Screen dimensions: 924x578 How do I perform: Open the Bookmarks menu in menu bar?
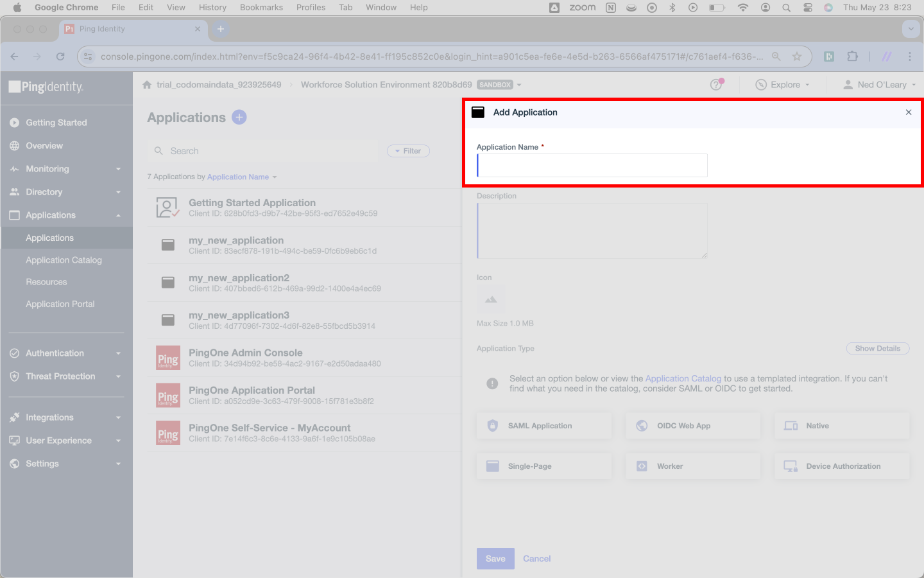coord(261,7)
